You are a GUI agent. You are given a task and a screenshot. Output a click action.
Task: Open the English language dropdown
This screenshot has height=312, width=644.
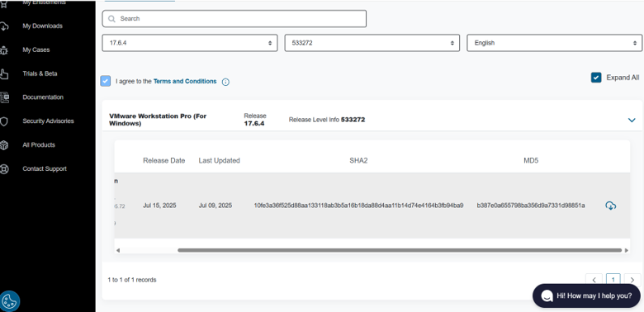(x=555, y=43)
